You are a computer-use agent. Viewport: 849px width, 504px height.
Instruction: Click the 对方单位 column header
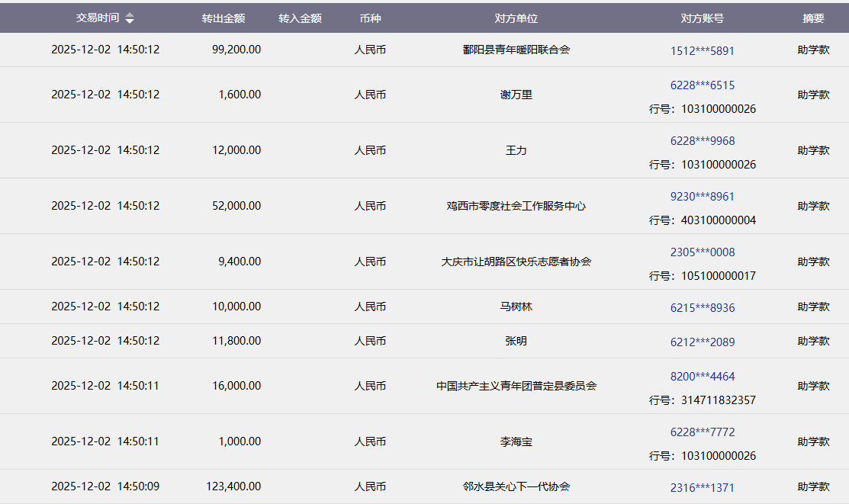(x=516, y=18)
